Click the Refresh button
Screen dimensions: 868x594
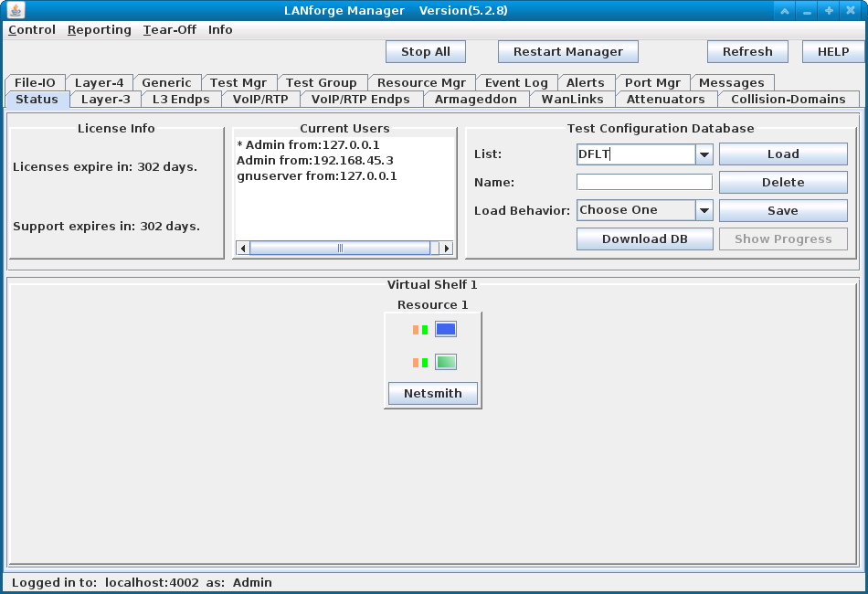tap(748, 51)
